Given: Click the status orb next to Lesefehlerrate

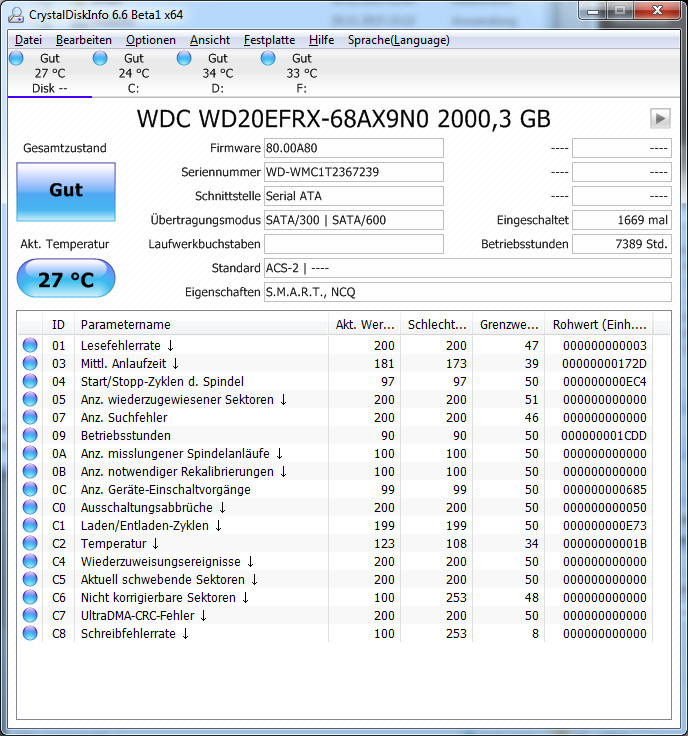Looking at the screenshot, I should (30, 345).
